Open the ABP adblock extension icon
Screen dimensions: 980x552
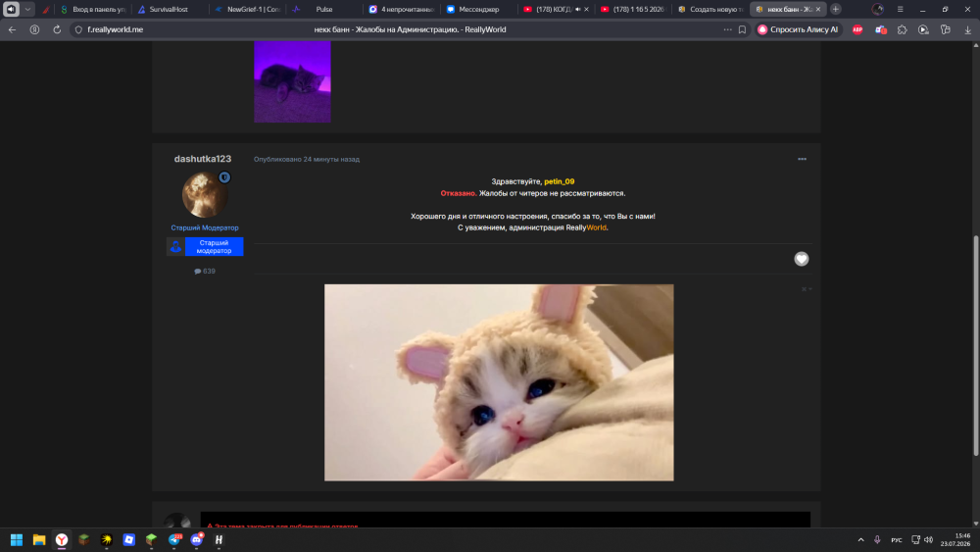tap(857, 29)
